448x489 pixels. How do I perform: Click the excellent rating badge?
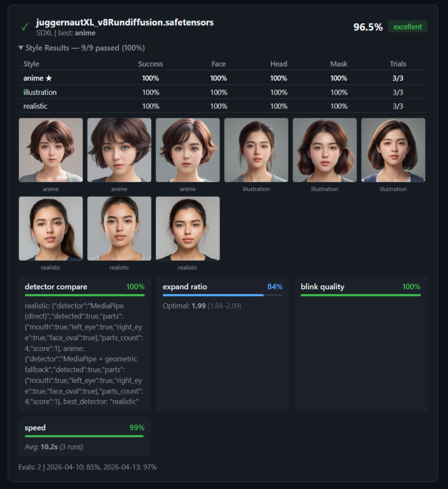point(407,27)
